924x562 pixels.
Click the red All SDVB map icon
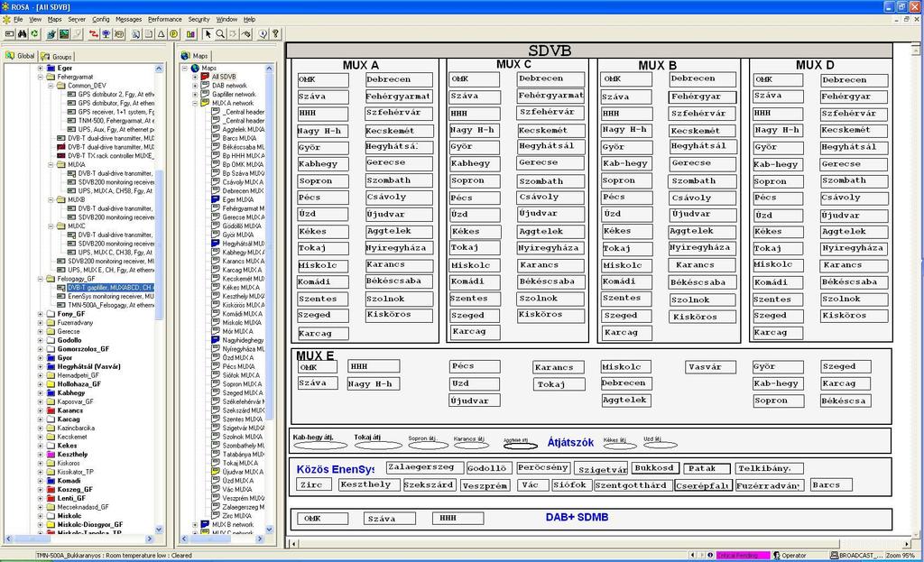(x=205, y=77)
